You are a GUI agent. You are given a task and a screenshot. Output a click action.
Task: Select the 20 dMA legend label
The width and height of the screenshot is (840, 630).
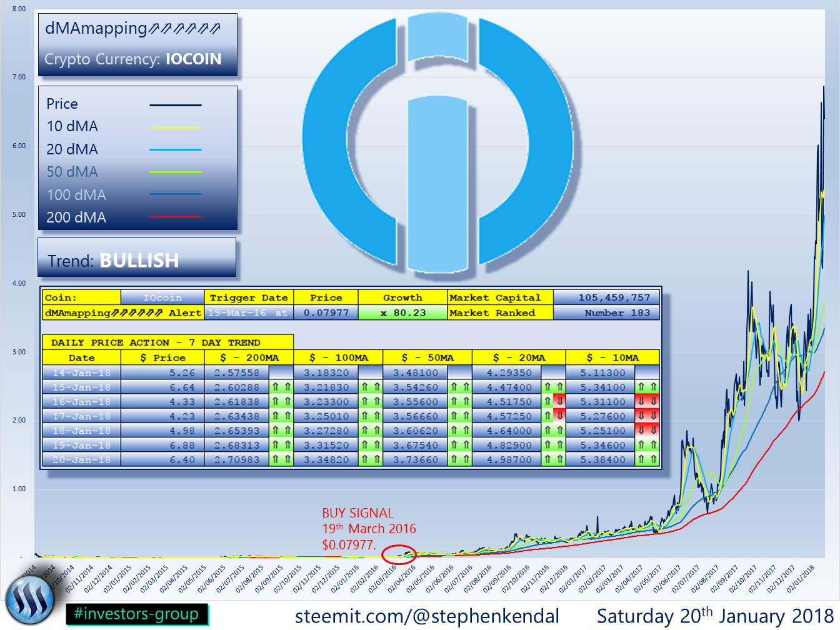(x=72, y=149)
